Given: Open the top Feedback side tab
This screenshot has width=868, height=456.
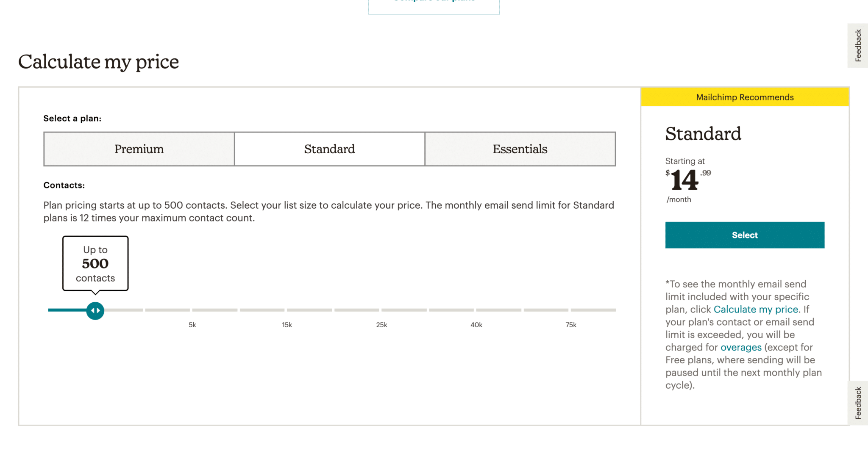Looking at the screenshot, I should pyautogui.click(x=858, y=45).
